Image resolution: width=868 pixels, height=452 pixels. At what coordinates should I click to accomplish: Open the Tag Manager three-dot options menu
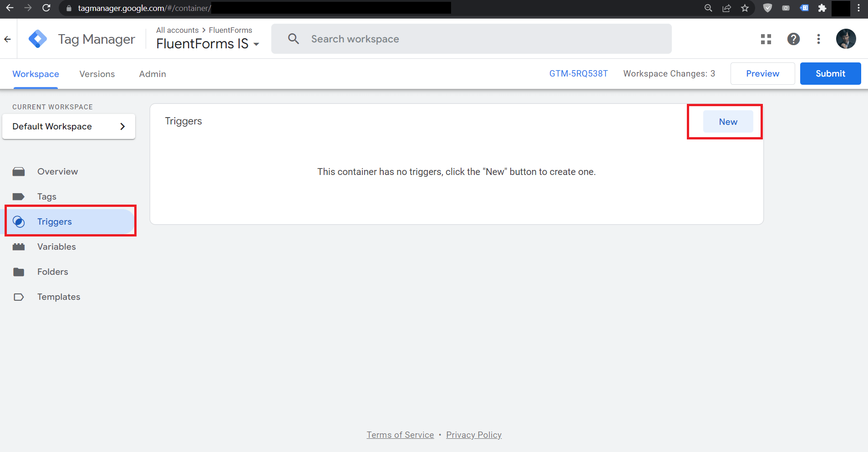[818, 39]
